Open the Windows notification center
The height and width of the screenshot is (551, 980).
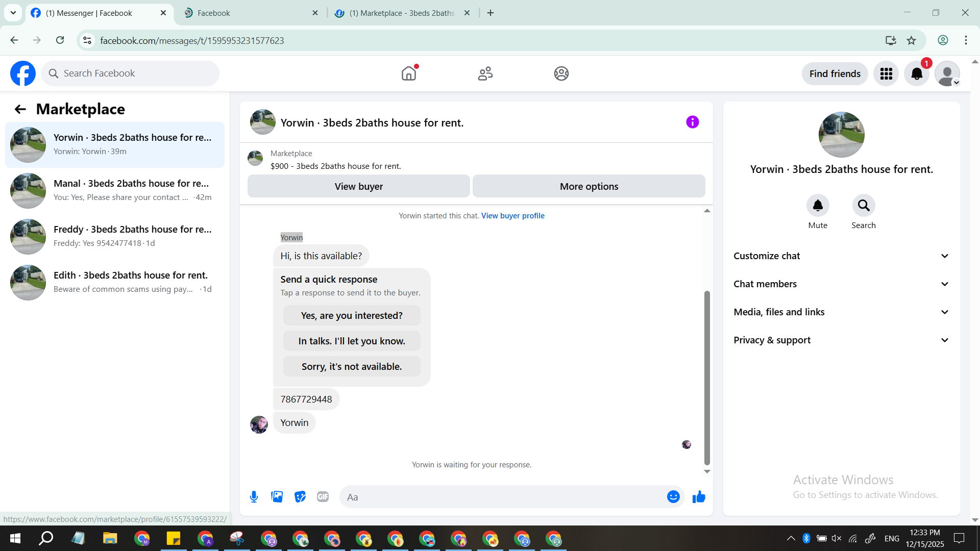pyautogui.click(x=959, y=538)
